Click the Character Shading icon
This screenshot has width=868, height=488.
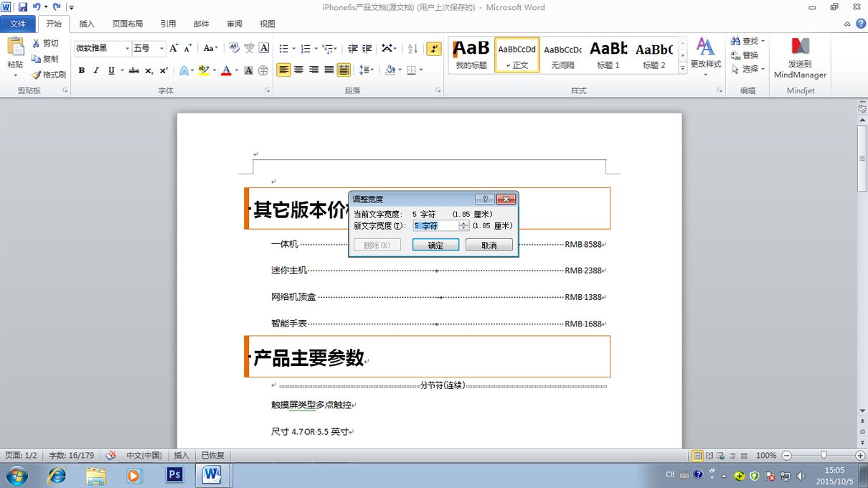point(249,70)
